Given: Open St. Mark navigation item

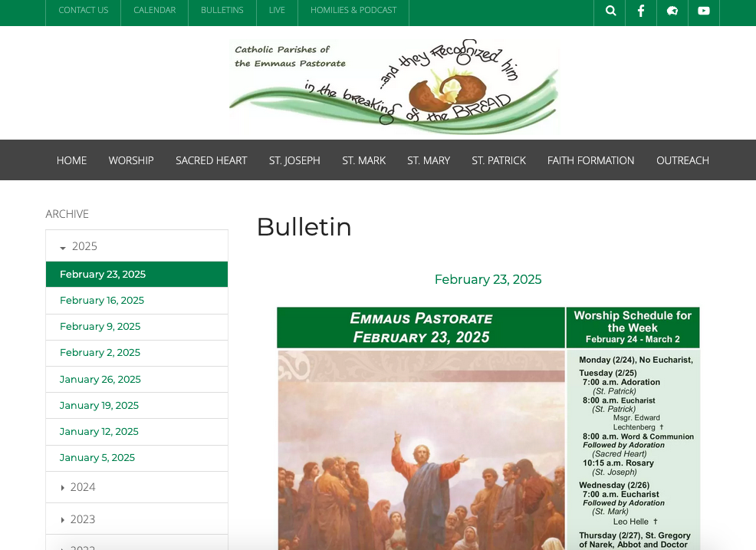Looking at the screenshot, I should (x=363, y=160).
